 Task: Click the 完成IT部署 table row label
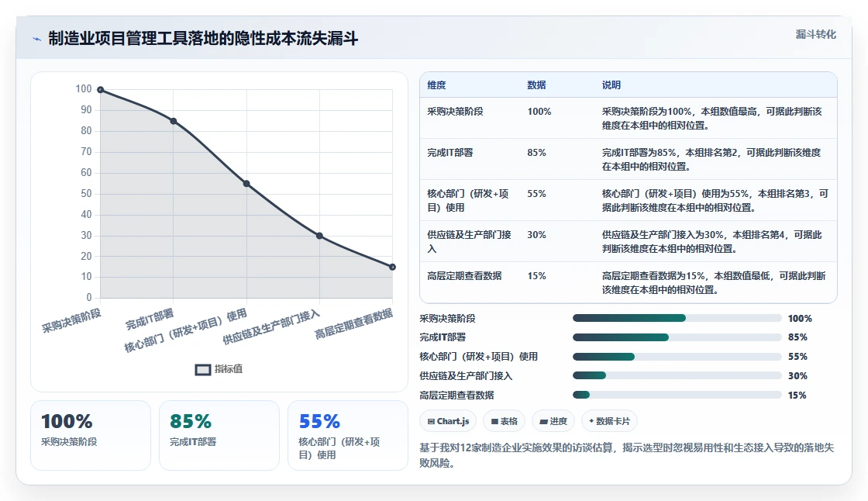[450, 153]
